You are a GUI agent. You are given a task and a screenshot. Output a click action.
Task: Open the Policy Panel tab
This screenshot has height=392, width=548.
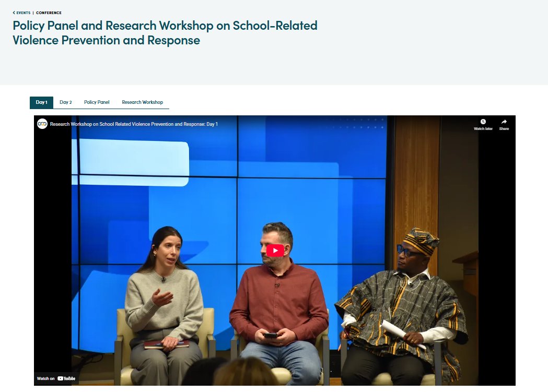97,102
